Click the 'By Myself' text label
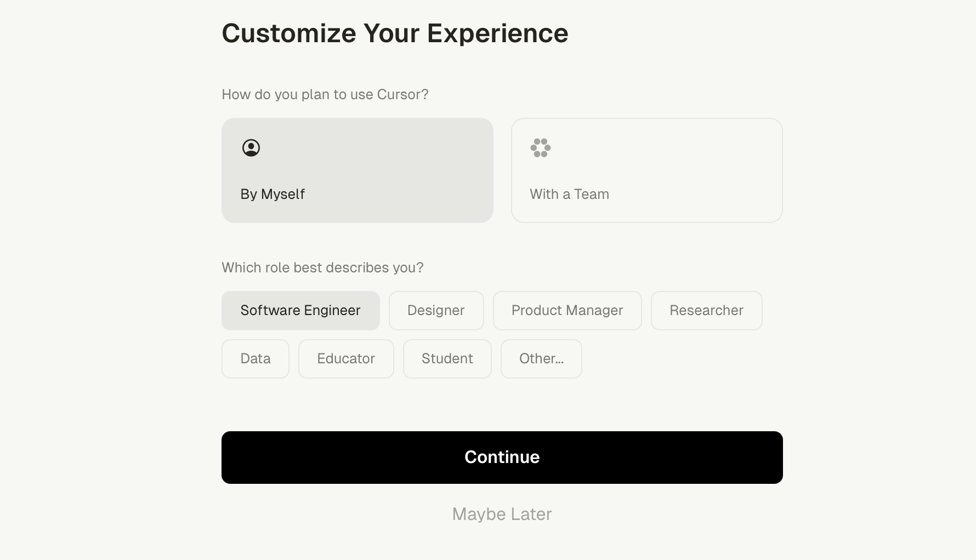The image size is (976, 560). tap(273, 195)
